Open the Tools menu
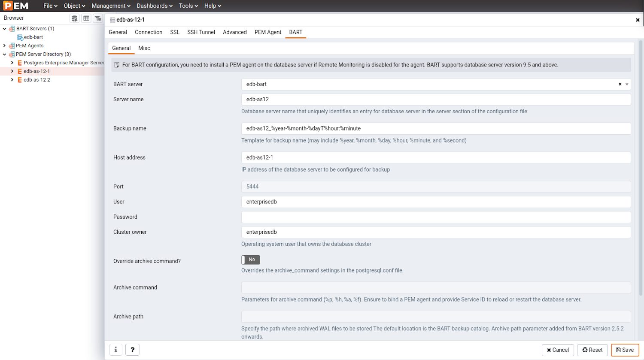 click(x=188, y=6)
